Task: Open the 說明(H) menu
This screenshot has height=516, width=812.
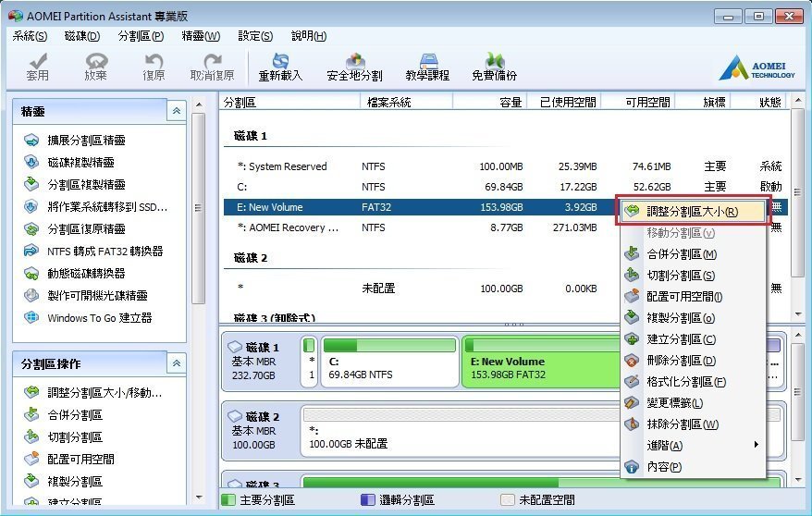Action: pyautogui.click(x=309, y=36)
